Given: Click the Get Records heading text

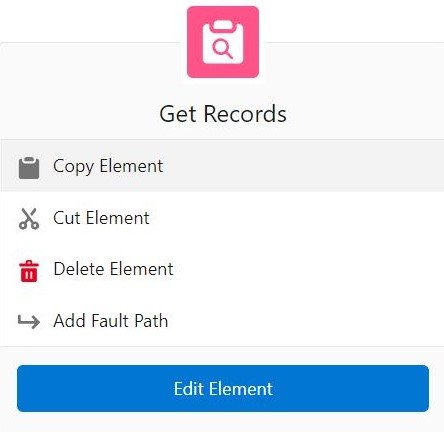Looking at the screenshot, I should 223,114.
